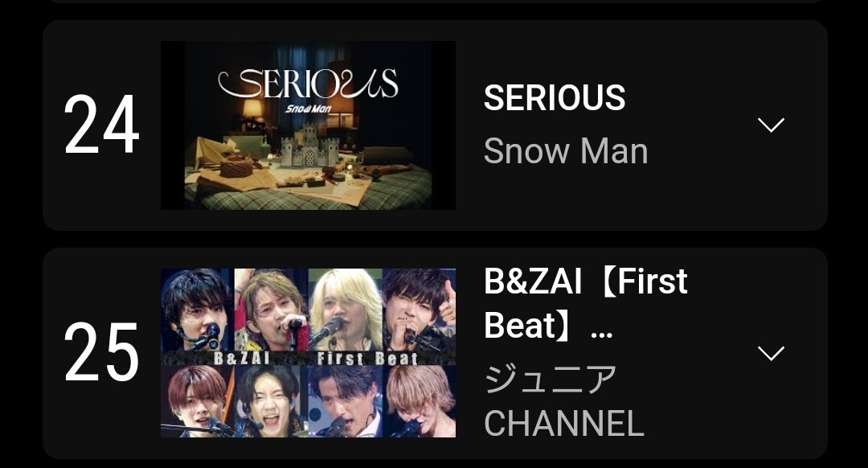868x468 pixels.
Task: Click the First Beat caption in the collage
Action: pyautogui.click(x=367, y=359)
